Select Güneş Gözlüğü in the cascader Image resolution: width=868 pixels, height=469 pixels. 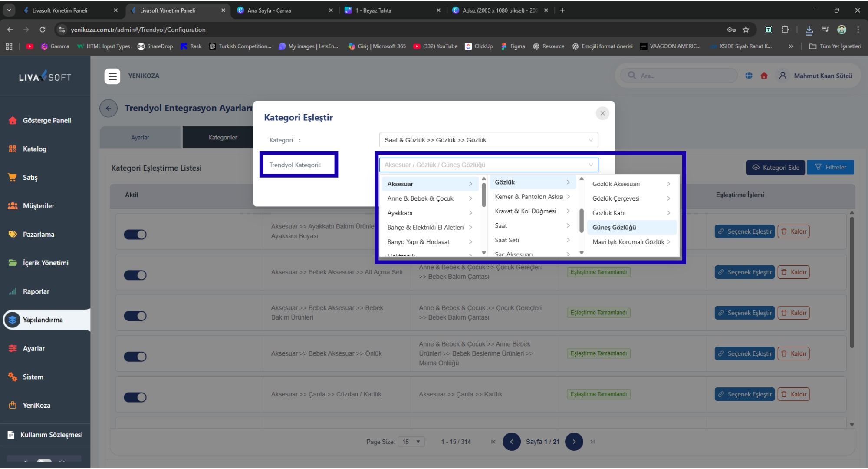pos(614,227)
